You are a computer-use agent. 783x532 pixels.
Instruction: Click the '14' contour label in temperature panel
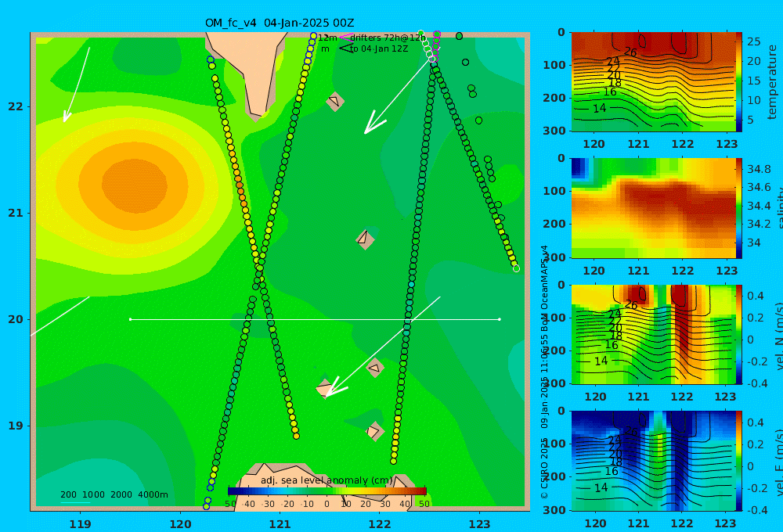tap(599, 107)
